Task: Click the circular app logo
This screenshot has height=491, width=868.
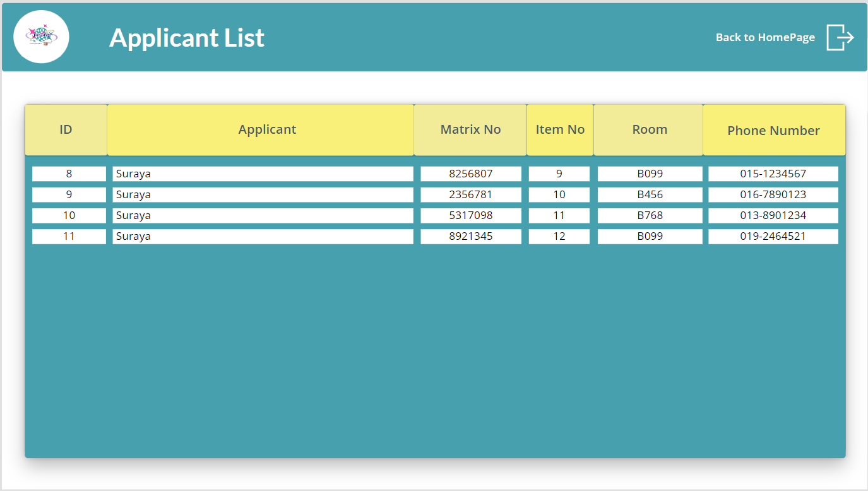Action: (x=41, y=37)
